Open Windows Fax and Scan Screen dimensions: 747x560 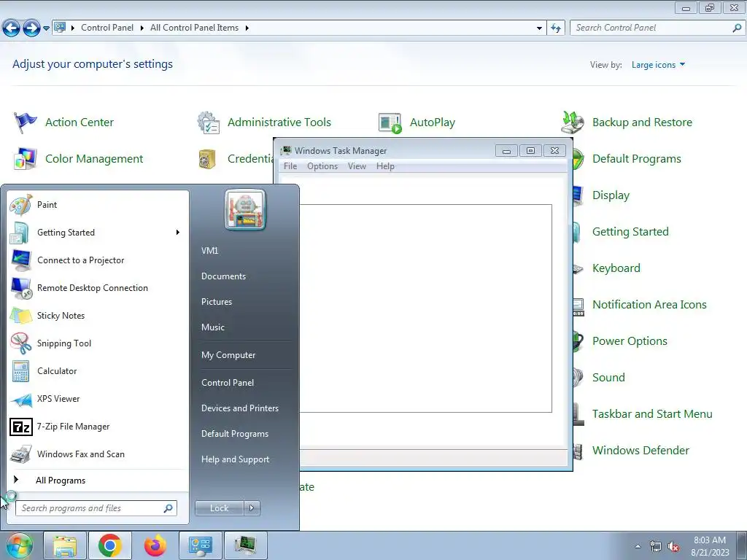pyautogui.click(x=80, y=454)
